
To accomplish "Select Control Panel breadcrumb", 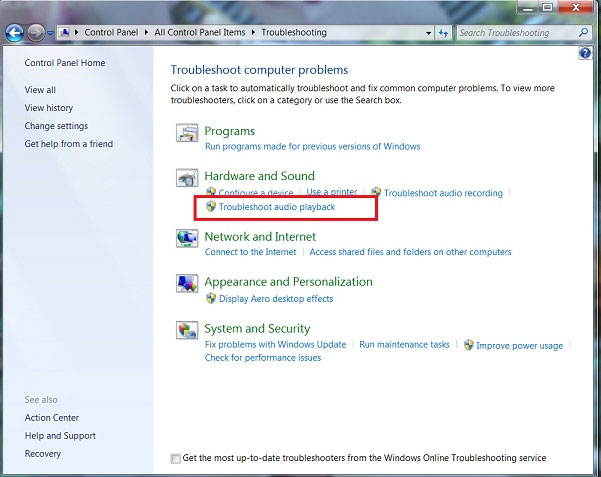I will pyautogui.click(x=111, y=33).
